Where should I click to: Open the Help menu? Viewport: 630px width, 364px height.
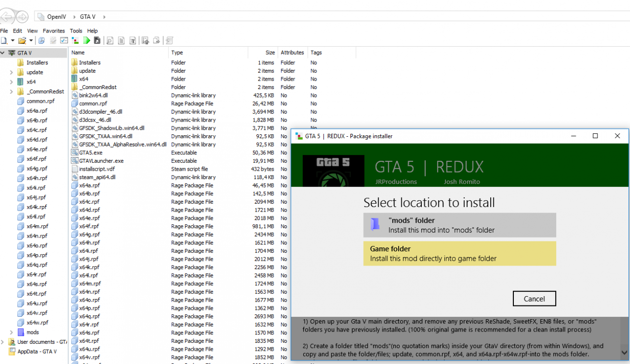coord(93,30)
